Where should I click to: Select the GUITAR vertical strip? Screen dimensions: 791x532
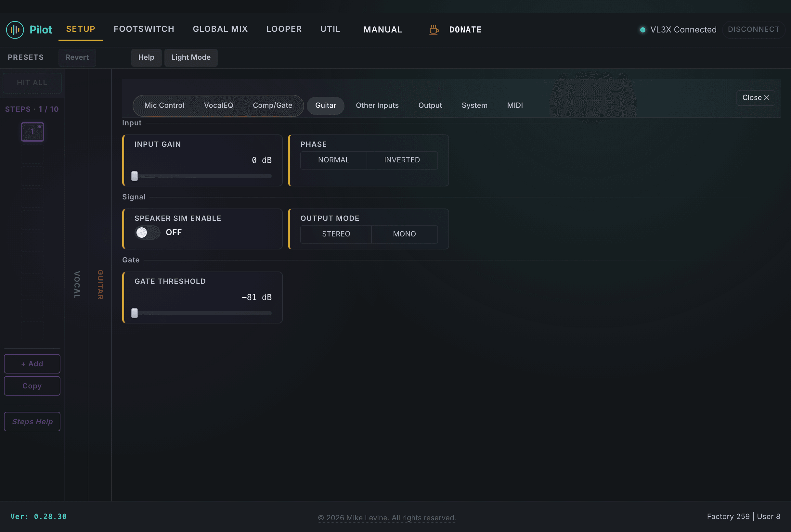coord(100,285)
